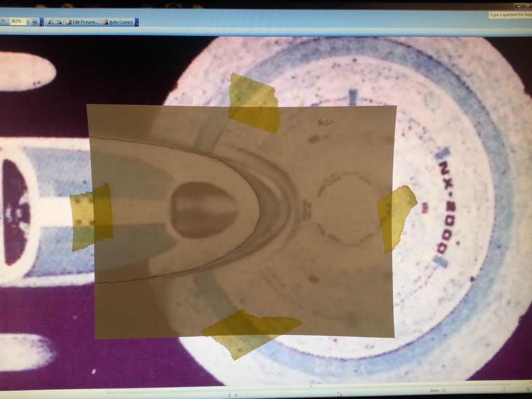Expand toolbar options after Auto Correct

(x=137, y=22)
